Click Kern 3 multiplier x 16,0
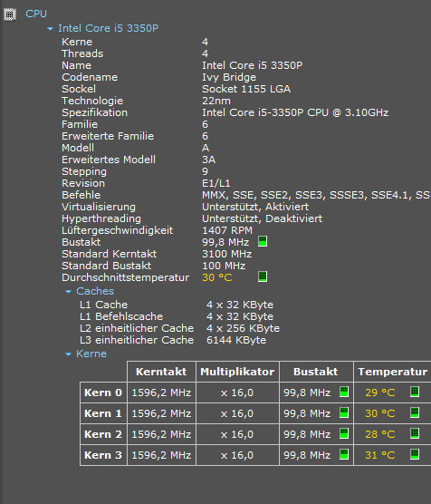 [237, 455]
